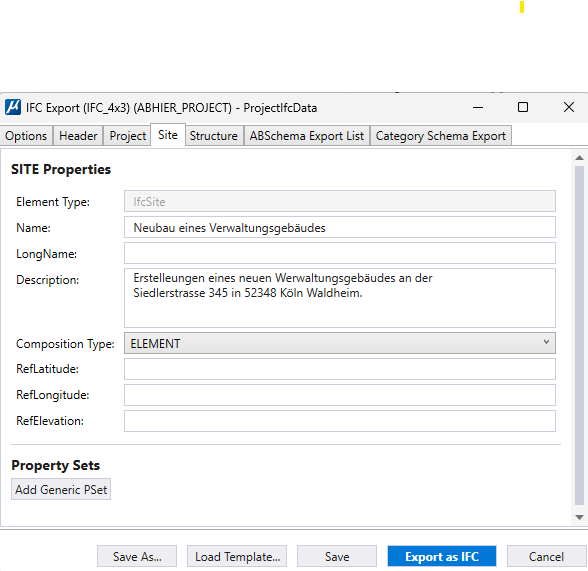
Task: Click into the Name field
Action: pyautogui.click(x=340, y=227)
